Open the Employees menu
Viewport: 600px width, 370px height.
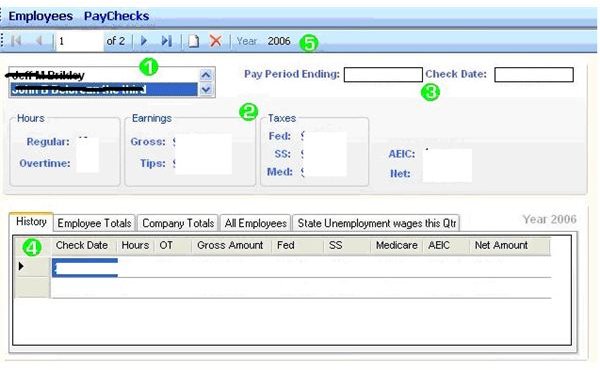pos(41,16)
